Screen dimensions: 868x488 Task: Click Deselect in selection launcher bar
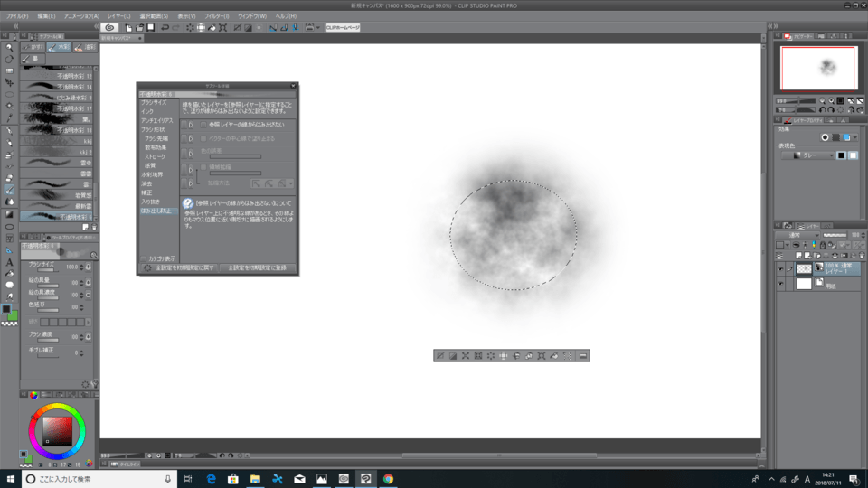pos(440,356)
